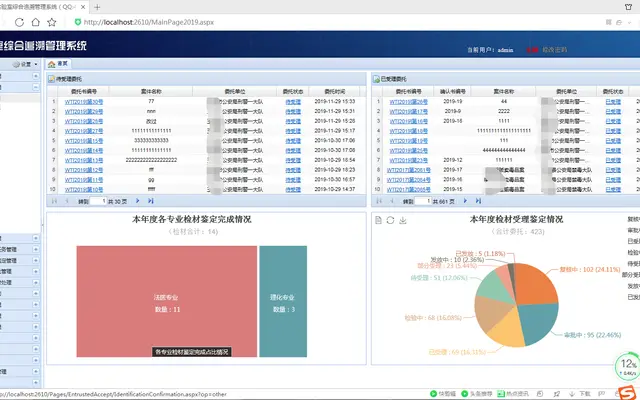The image size is (640, 400).
Task: Click the 12% network speed floating ball
Action: pyautogui.click(x=628, y=366)
